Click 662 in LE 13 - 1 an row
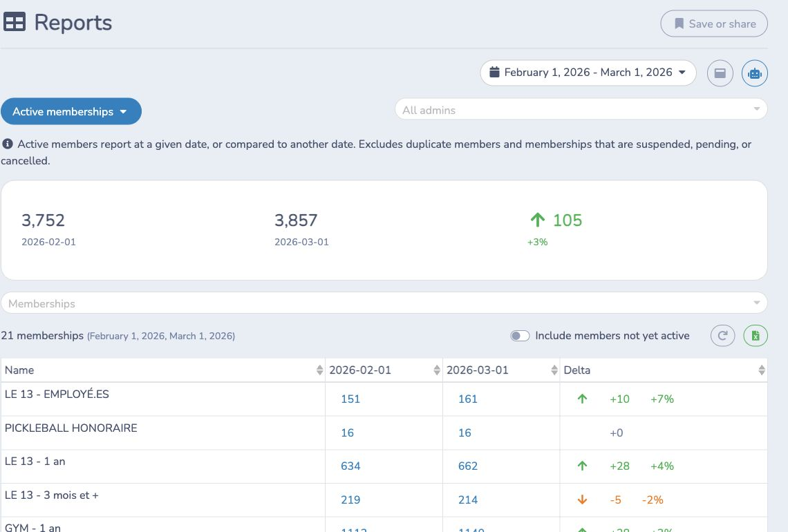 pos(467,466)
